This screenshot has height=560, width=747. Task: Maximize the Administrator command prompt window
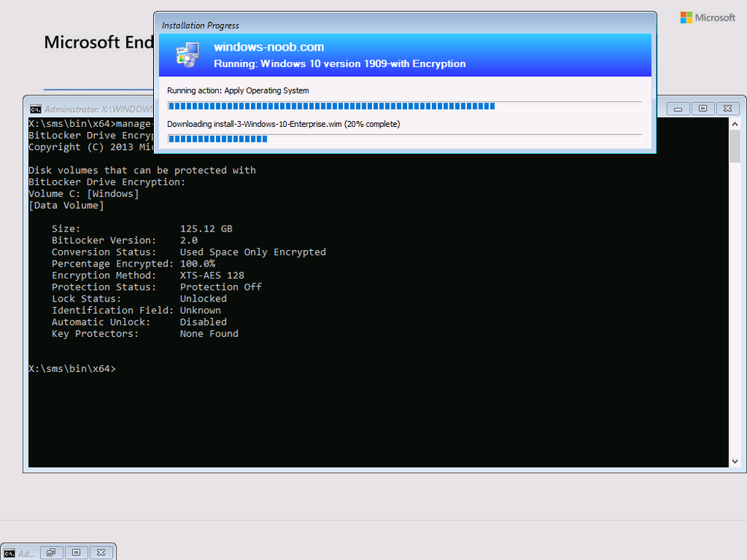703,109
